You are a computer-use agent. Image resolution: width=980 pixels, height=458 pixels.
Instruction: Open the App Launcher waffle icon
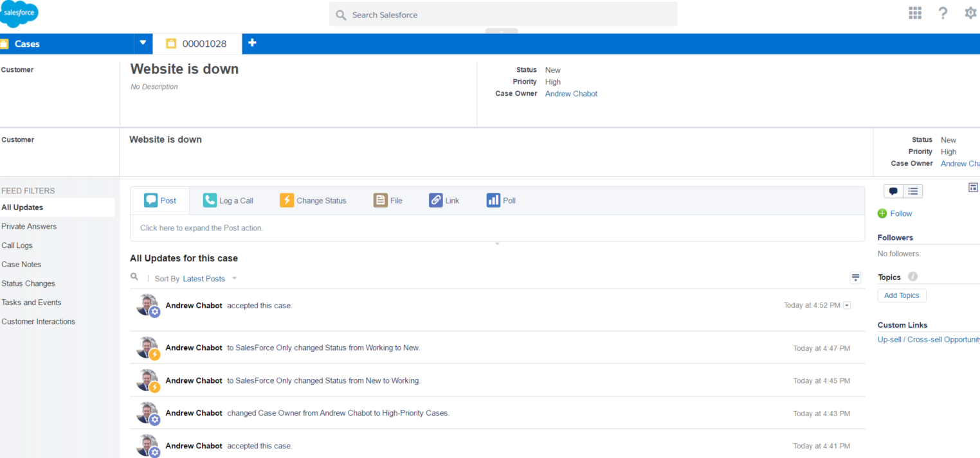pos(915,12)
